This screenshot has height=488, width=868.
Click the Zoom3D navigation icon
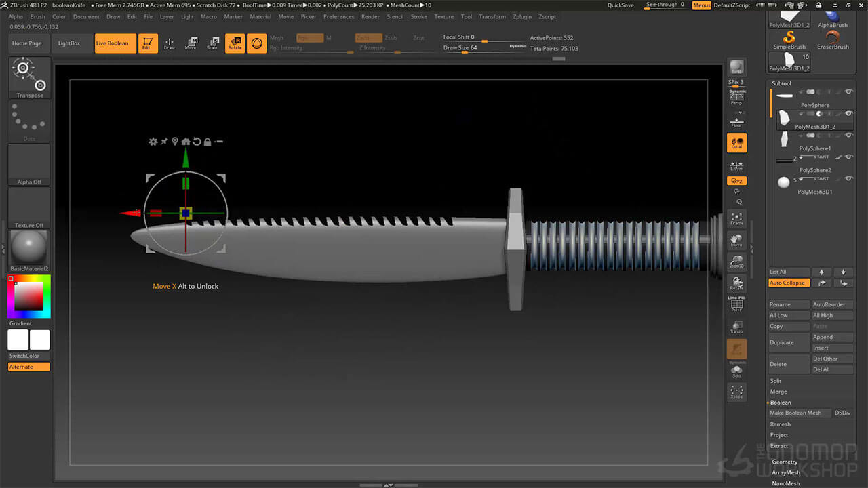click(x=736, y=262)
